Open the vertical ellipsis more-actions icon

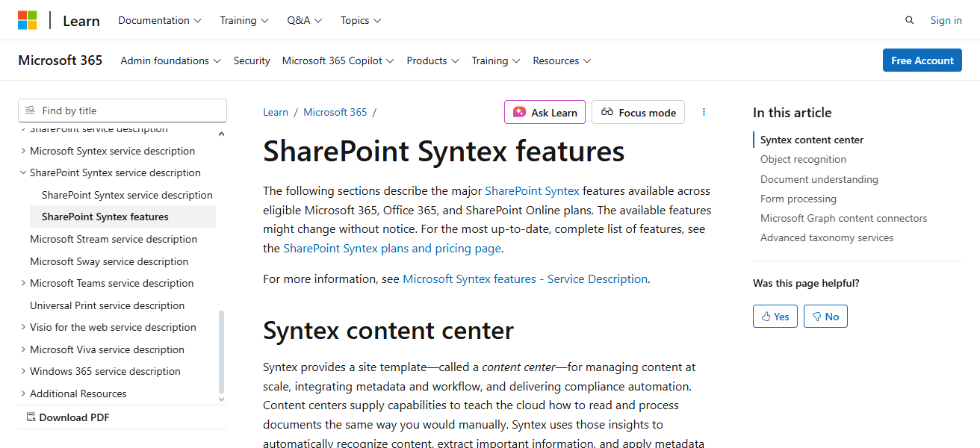click(x=704, y=111)
